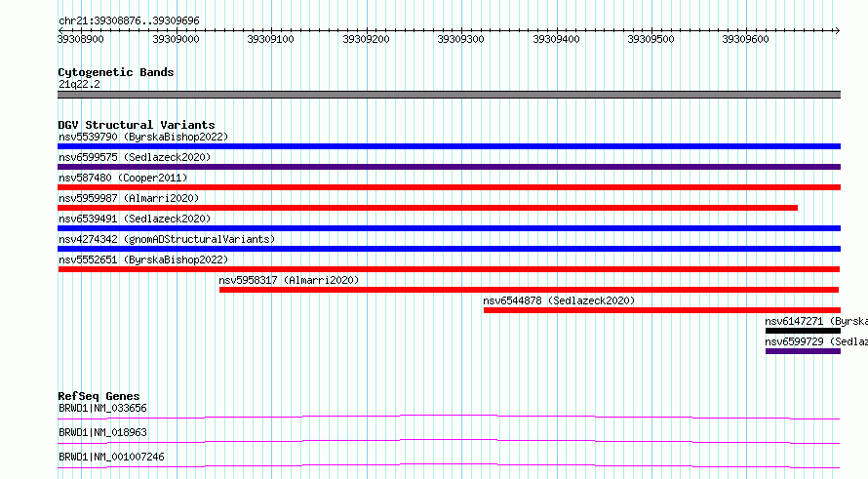This screenshot has height=479, width=868.
Task: Click the Cytogenetic Bands track title
Action: [x=116, y=72]
